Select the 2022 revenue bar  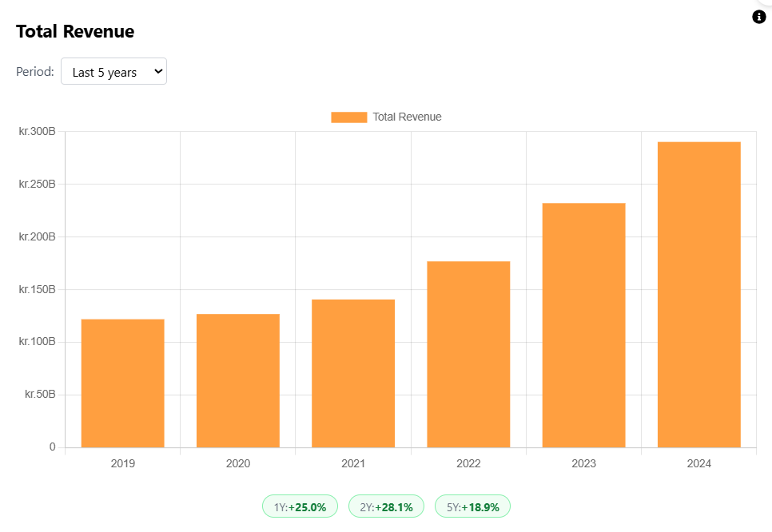coord(468,355)
